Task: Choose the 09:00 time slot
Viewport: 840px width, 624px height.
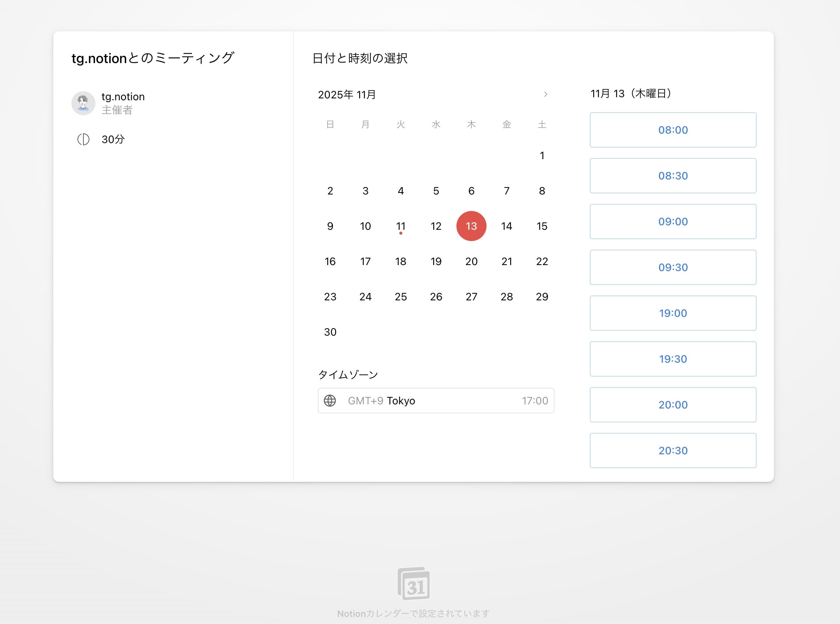Action: pos(672,222)
